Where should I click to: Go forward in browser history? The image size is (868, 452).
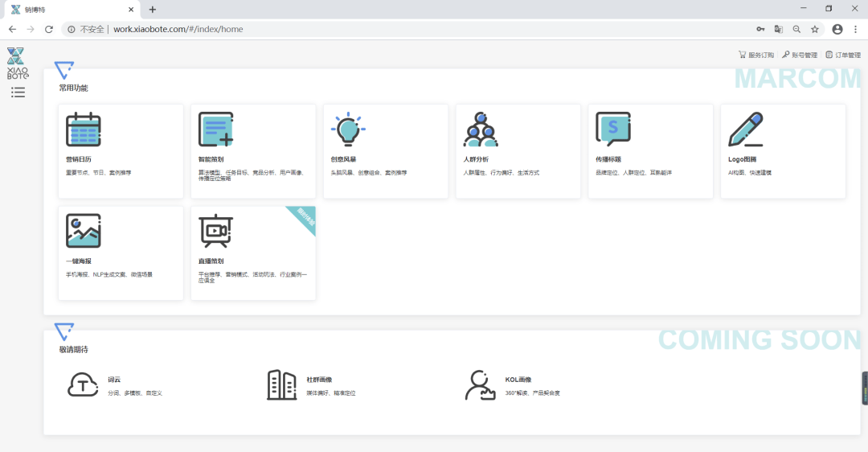(x=31, y=30)
